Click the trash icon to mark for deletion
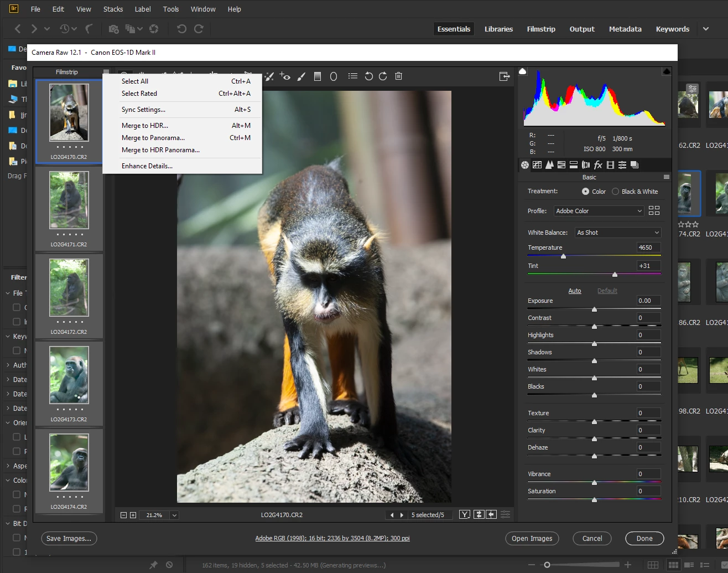The width and height of the screenshot is (728, 573). click(x=398, y=76)
